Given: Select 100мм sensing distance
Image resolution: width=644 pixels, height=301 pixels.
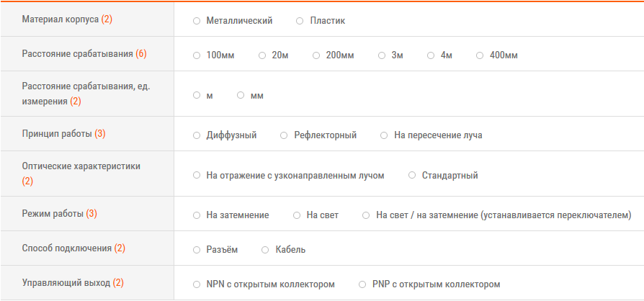Looking at the screenshot, I should click(x=197, y=55).
